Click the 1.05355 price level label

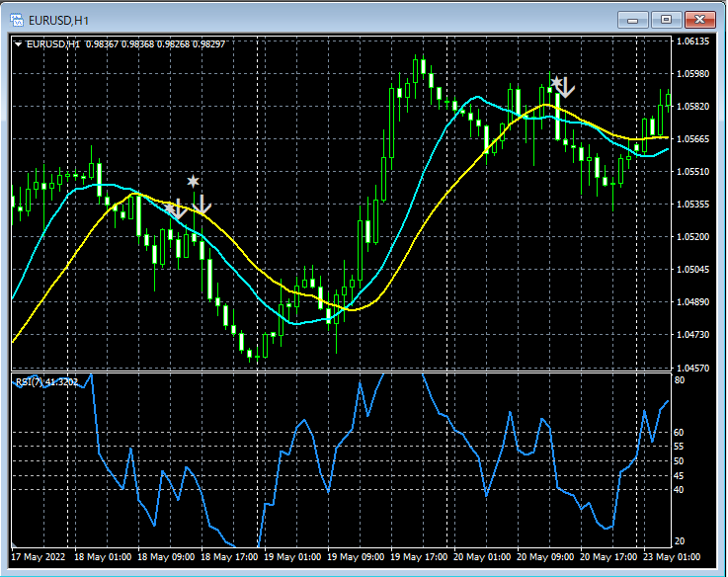693,204
